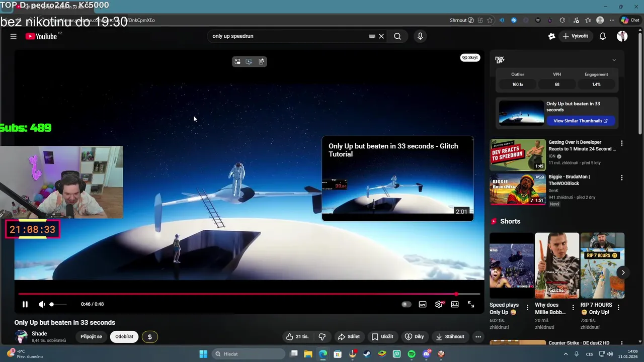This screenshot has height=362, width=644.
Task: Adjust the volume slider
Action: click(58, 304)
